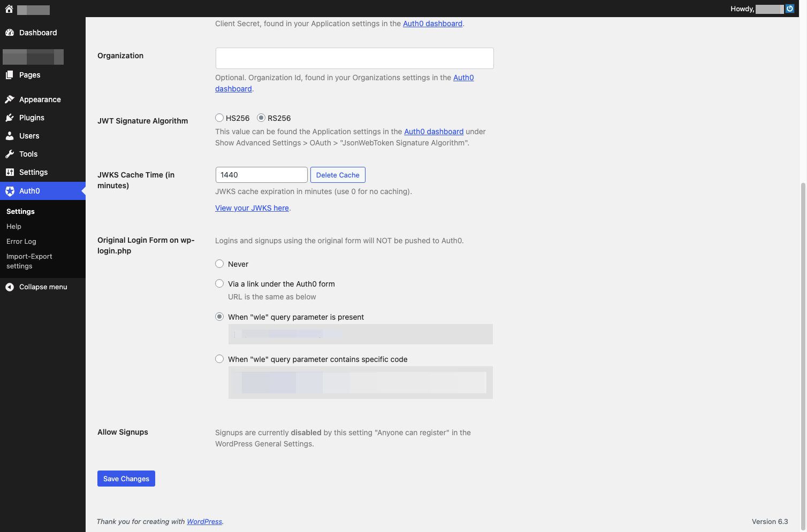The height and width of the screenshot is (532, 807).
Task: Open Auth0 dashboard link for Client Secret
Action: (x=432, y=24)
